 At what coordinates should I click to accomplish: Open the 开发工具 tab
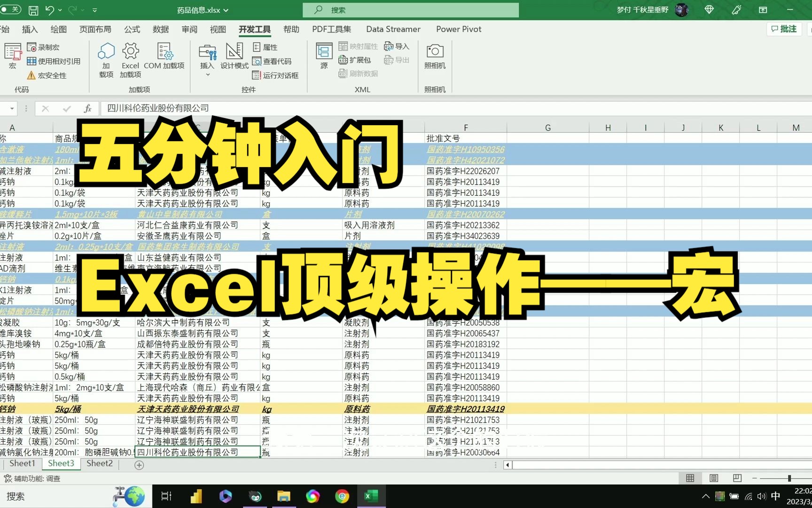[x=255, y=29]
